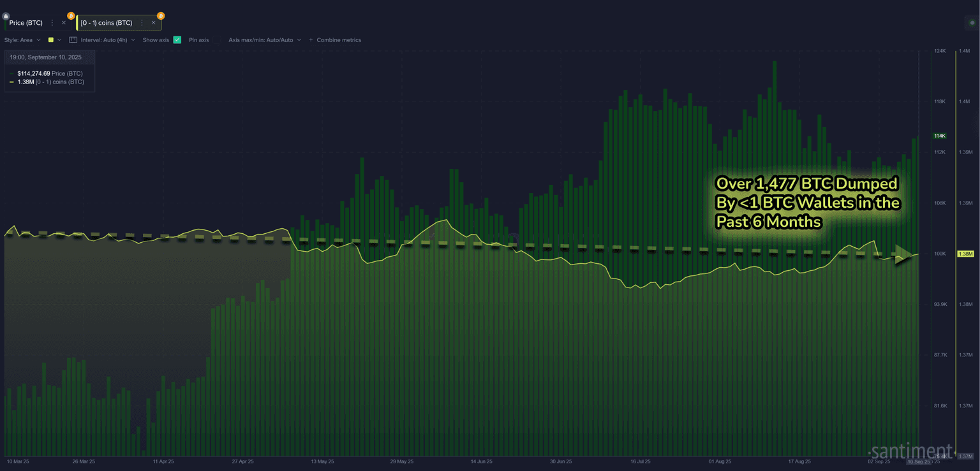The height and width of the screenshot is (471, 980).
Task: Open three-dot menu for Price (BTC)
Action: tap(52, 23)
